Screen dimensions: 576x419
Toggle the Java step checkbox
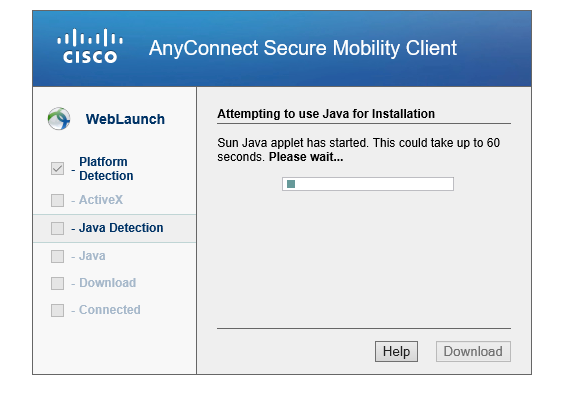click(57, 256)
